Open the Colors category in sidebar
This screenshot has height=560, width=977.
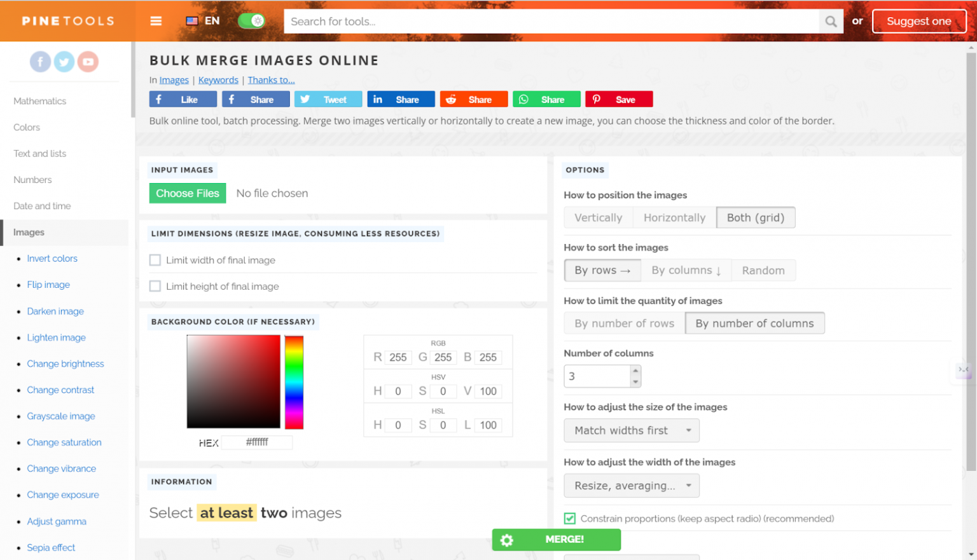(27, 127)
